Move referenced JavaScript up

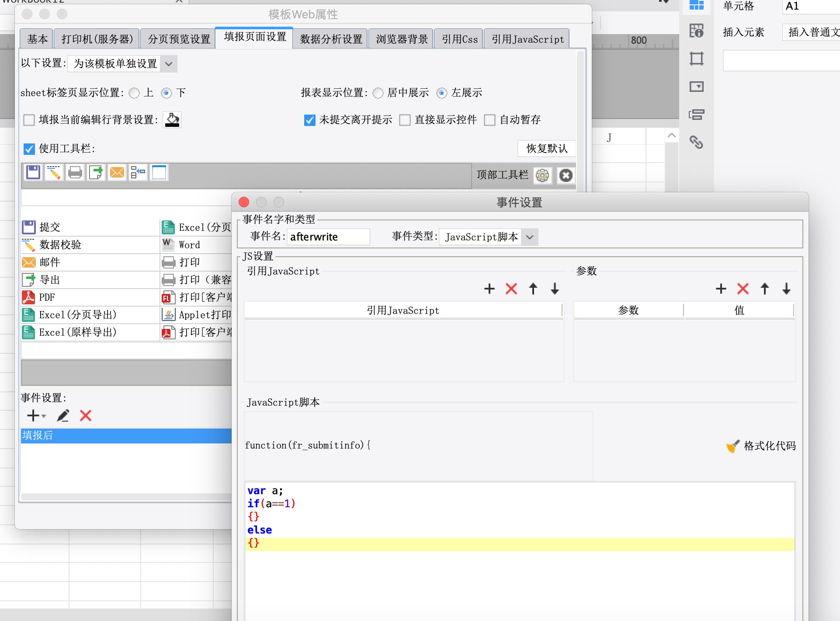pos(533,289)
